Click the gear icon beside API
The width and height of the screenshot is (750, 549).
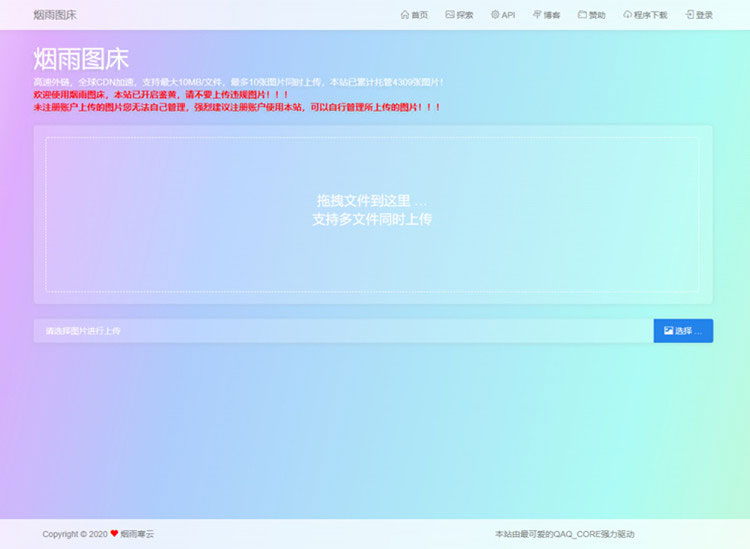[x=494, y=15]
